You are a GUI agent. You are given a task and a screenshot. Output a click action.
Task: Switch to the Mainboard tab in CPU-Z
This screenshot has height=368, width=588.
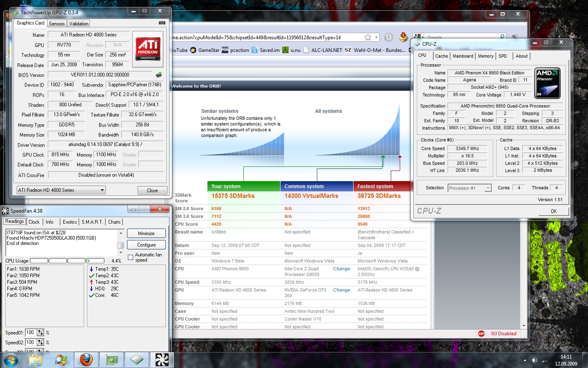click(463, 56)
